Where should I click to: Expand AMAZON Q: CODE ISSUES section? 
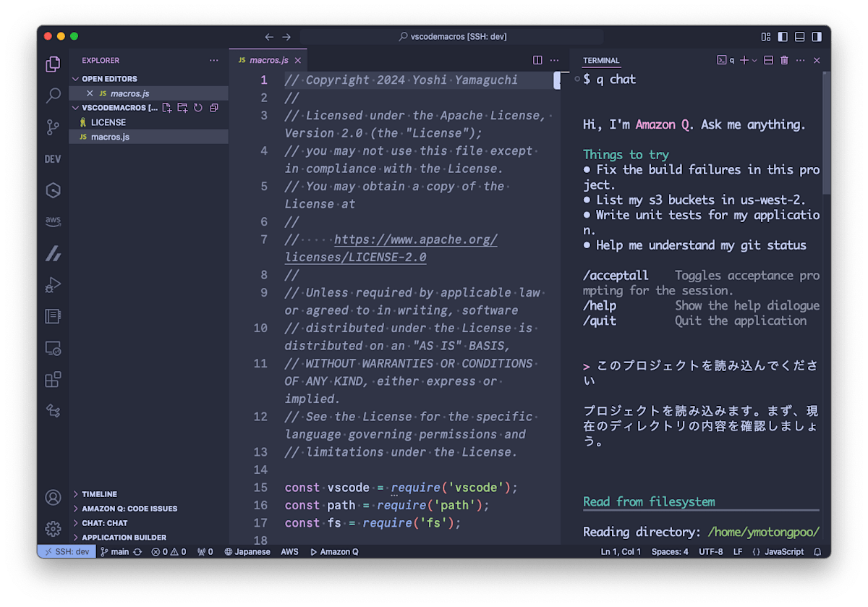149,508
